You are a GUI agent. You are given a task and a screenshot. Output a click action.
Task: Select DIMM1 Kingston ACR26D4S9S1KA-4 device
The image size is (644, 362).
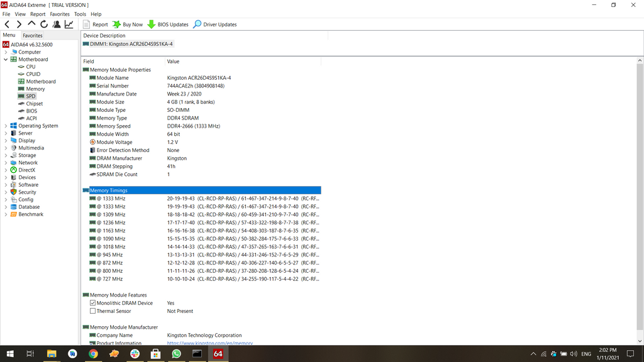pos(128,44)
